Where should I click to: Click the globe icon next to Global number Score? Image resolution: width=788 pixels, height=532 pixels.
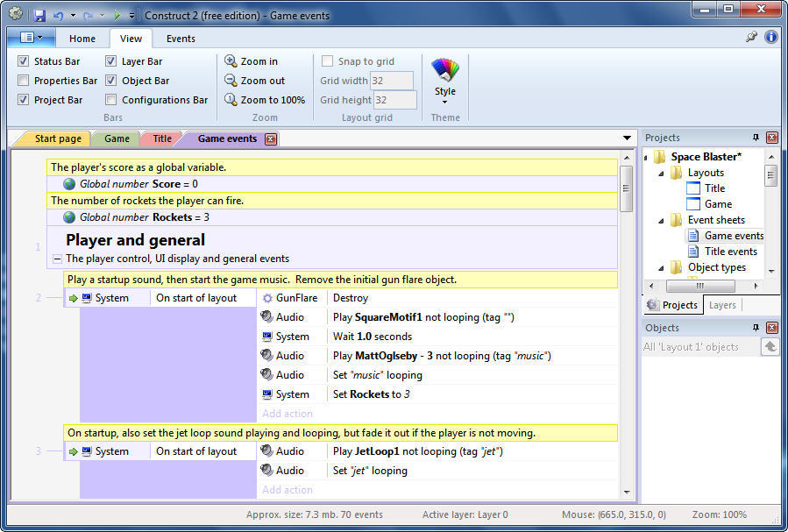pyautogui.click(x=69, y=184)
